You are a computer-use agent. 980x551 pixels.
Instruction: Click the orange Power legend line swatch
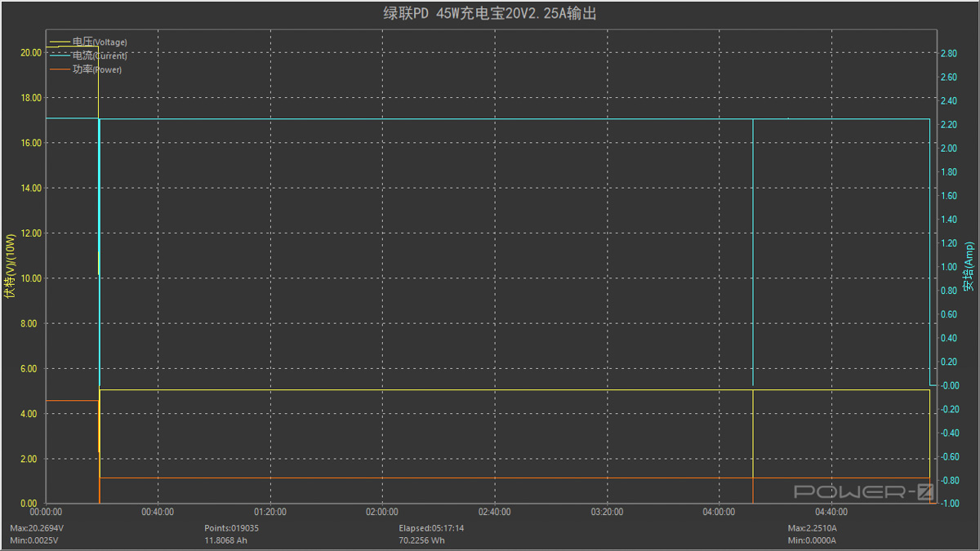60,69
